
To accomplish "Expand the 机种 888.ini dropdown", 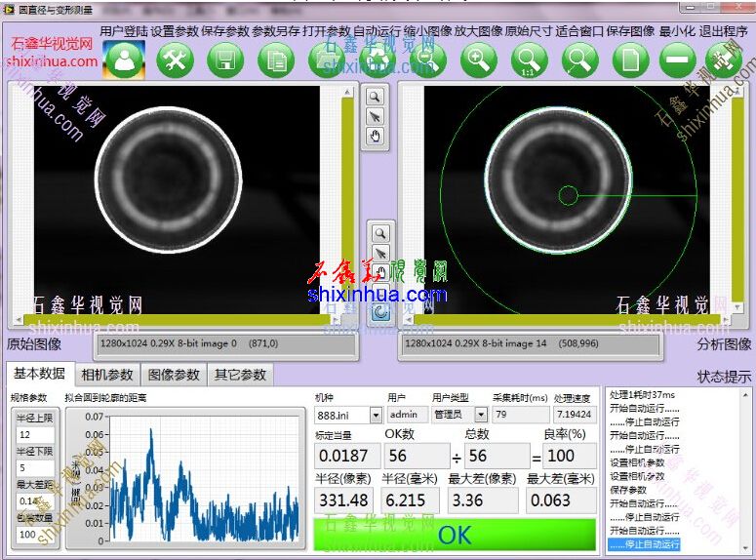I will (376, 416).
